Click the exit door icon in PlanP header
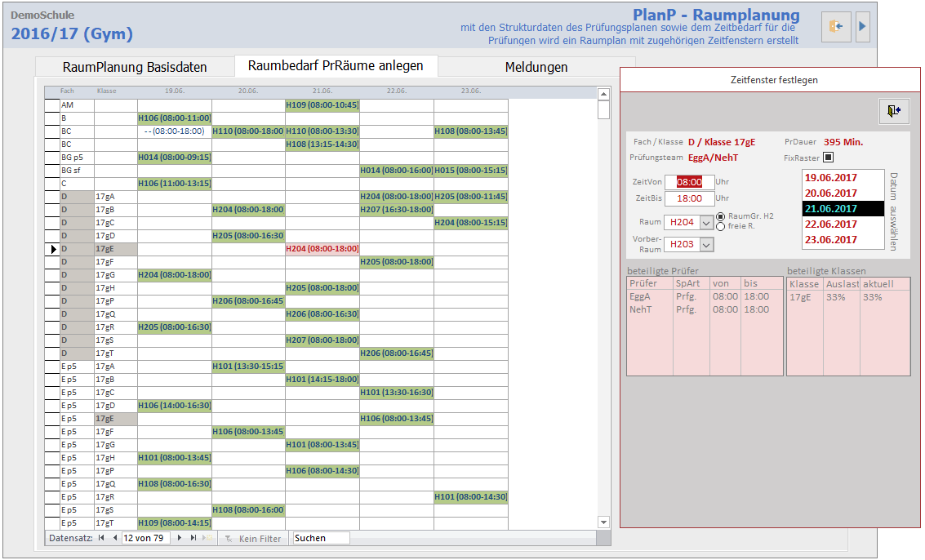The width and height of the screenshot is (925, 560). pyautogui.click(x=836, y=27)
